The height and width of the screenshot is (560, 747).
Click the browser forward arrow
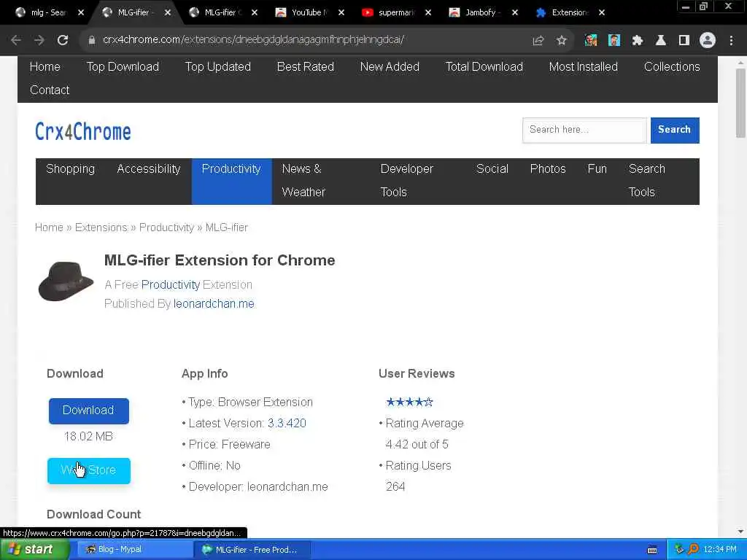39,40
